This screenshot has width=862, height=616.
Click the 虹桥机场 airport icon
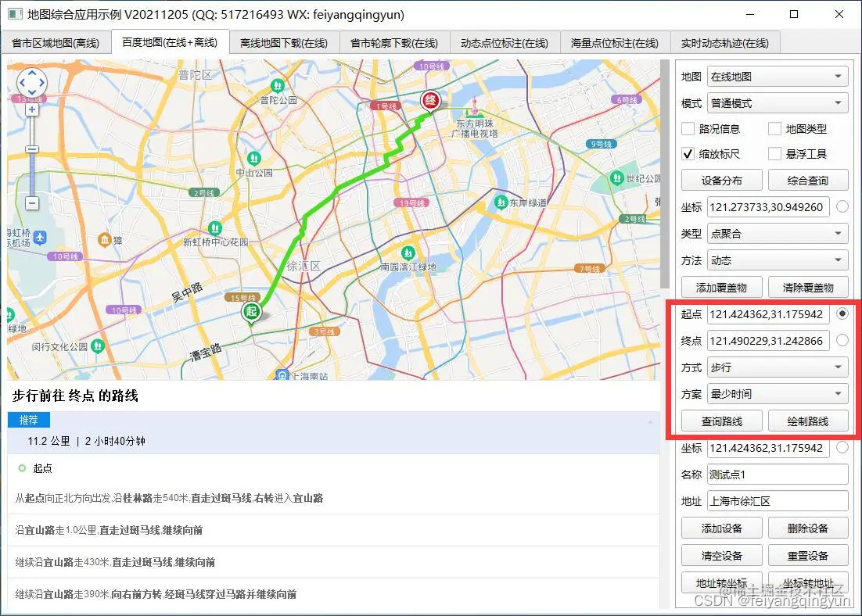point(40,238)
